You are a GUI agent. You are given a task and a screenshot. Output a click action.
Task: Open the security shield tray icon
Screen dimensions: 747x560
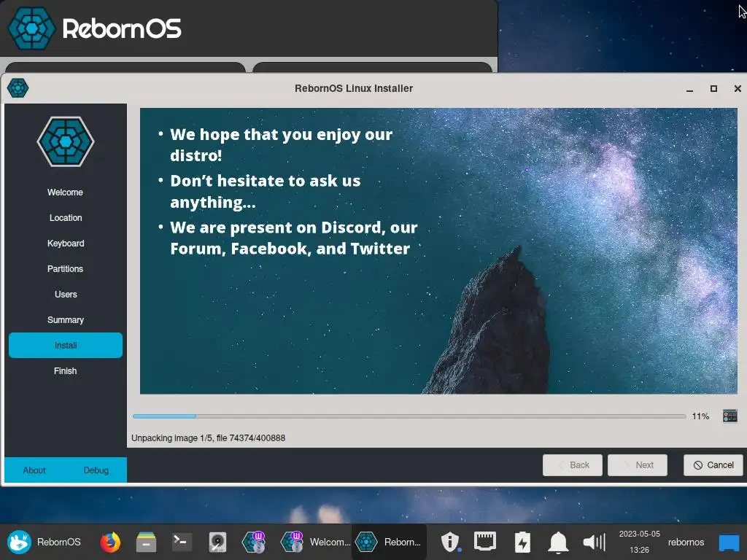[450, 542]
